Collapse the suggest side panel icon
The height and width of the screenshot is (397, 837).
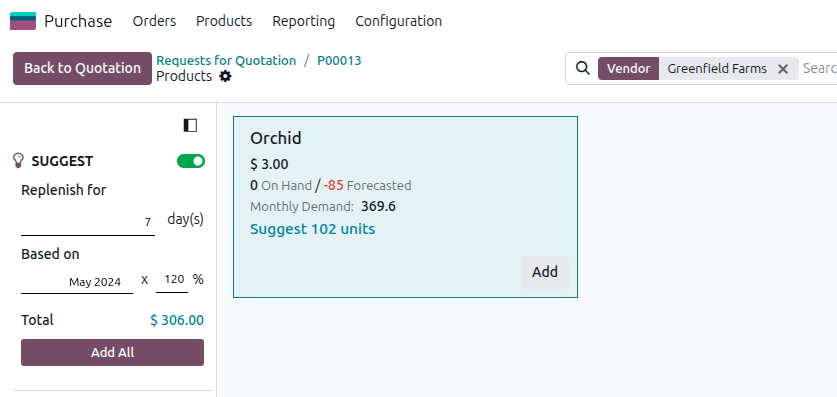(x=190, y=125)
